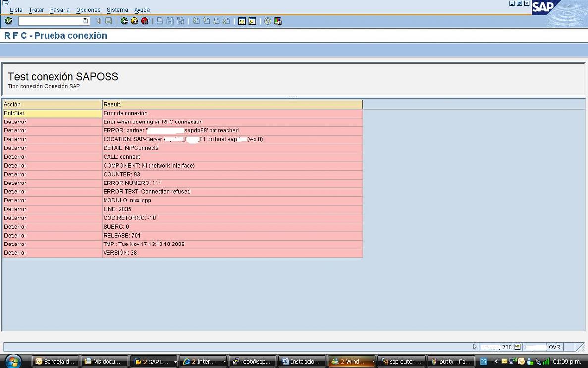
Task: Expand the status bar system info triangle
Action: 475,347
